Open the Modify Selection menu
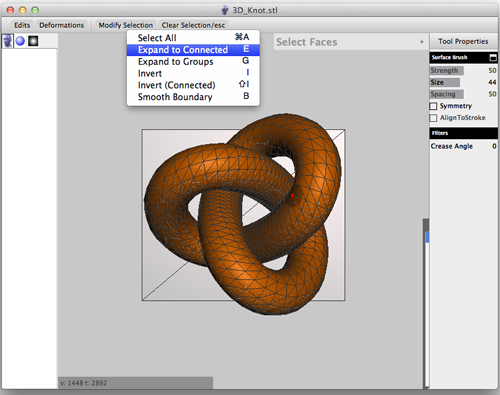This screenshot has height=395, width=500. coord(126,25)
